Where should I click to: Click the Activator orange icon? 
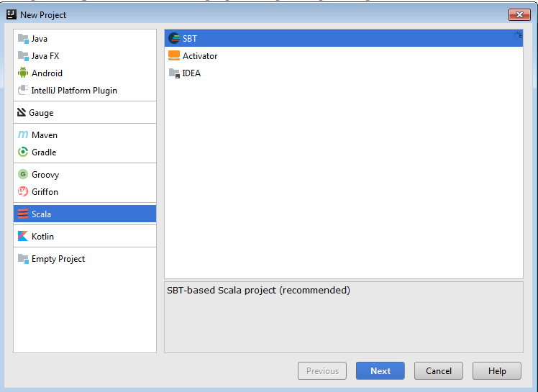[174, 55]
